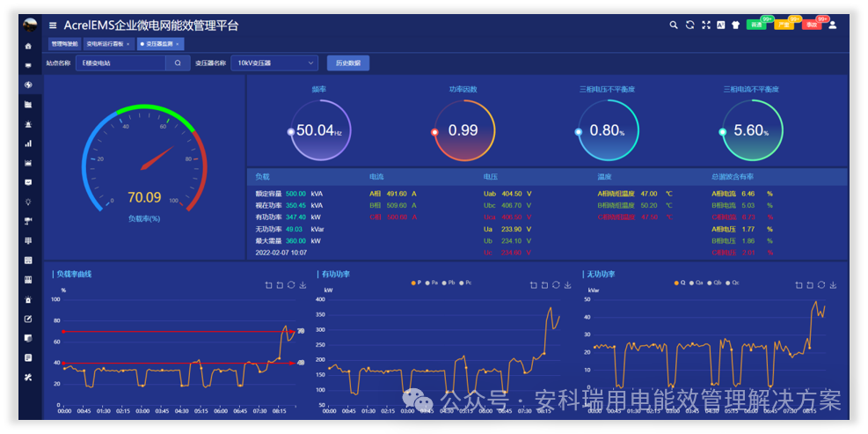This screenshot has width=868, height=434.
Task: Click the 50.04 Hz frequency reading
Action: (319, 131)
